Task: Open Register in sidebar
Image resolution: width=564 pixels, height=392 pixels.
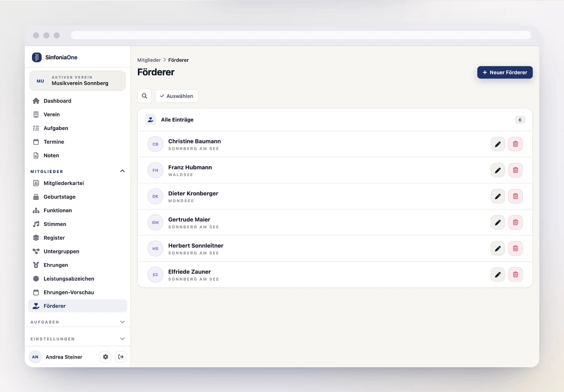Action: [x=78, y=238]
